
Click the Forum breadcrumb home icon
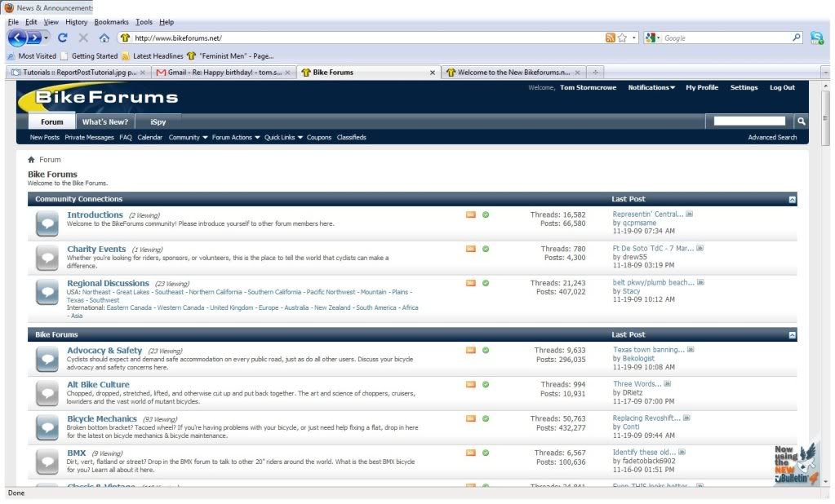(31, 160)
